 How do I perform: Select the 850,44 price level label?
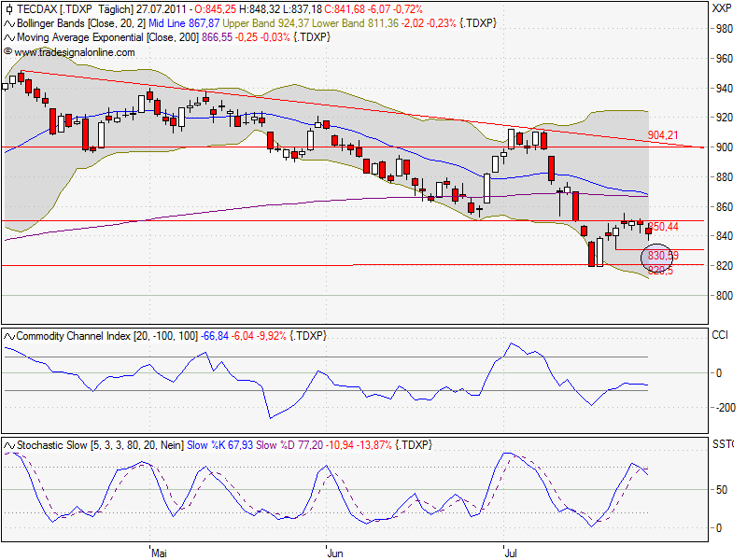663,225
